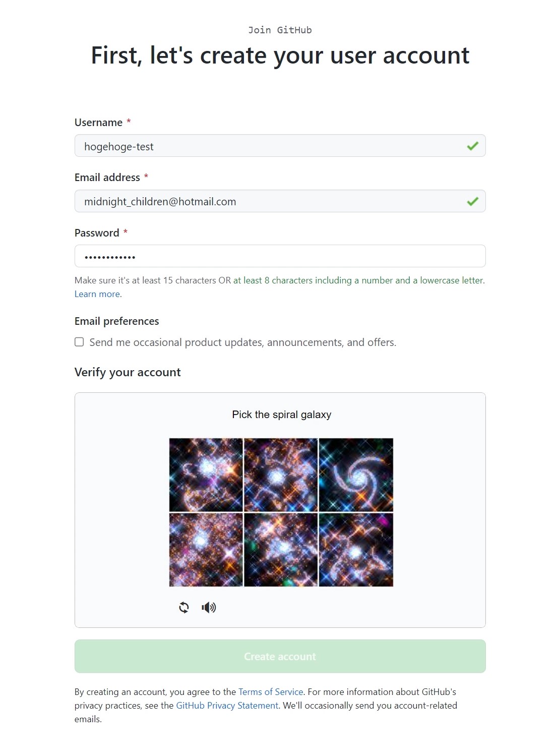Click the checkbox label about product updates
560x755 pixels.
pyautogui.click(x=243, y=342)
